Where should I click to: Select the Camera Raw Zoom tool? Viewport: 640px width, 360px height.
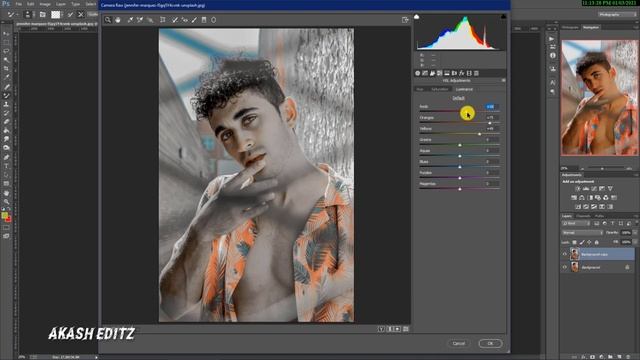point(108,20)
